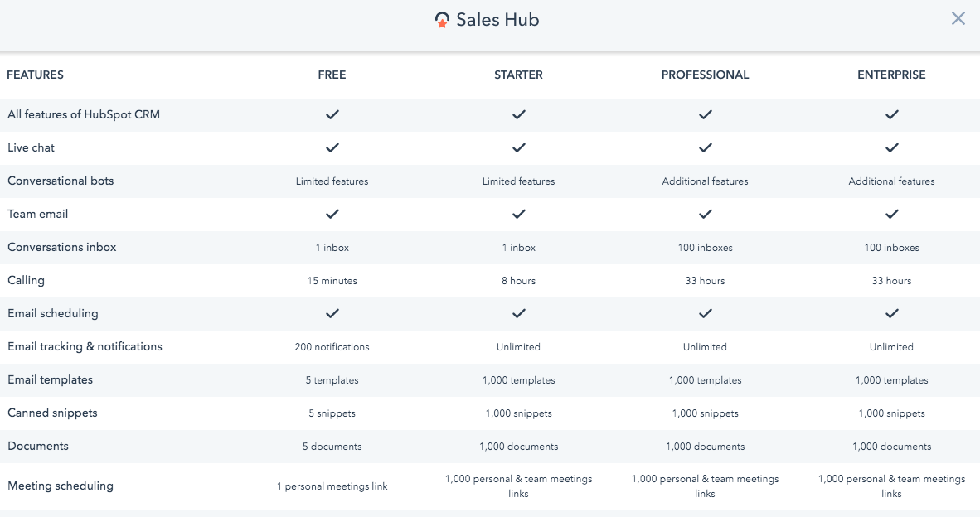Switch to the PROFESSIONAL column header
980x517 pixels.
(705, 75)
